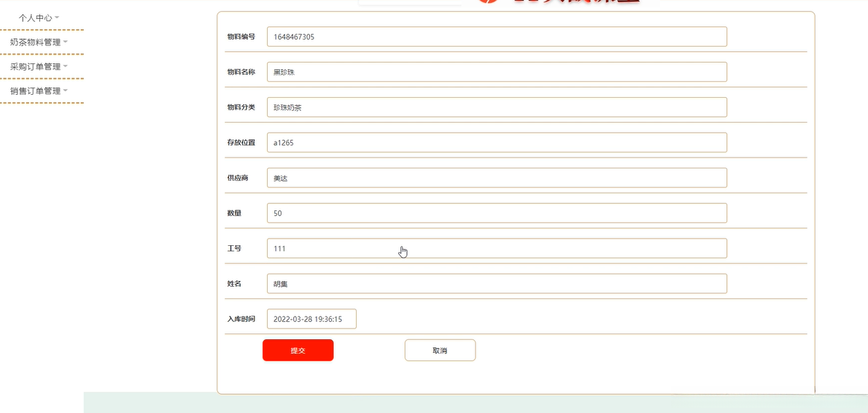Click the caret arrow beside 奶茶物料管理
This screenshot has width=868, height=413.
pos(66,42)
